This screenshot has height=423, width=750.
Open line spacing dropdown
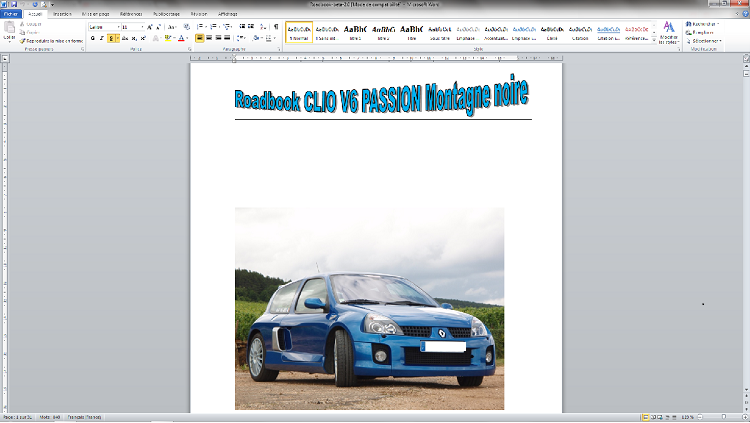click(242, 38)
